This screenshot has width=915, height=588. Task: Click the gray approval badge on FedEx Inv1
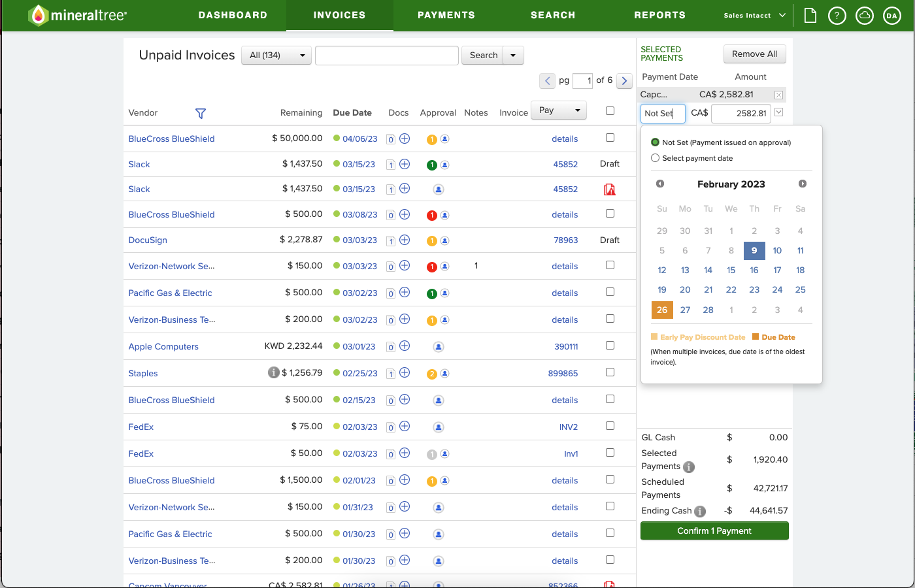point(431,455)
